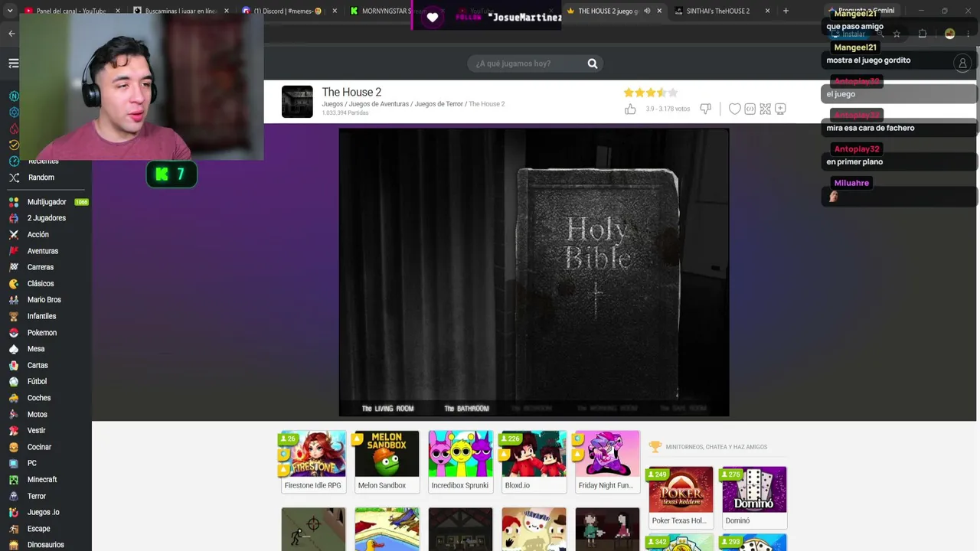
Task: Open the Mario Bros category
Action: pyautogui.click(x=44, y=300)
